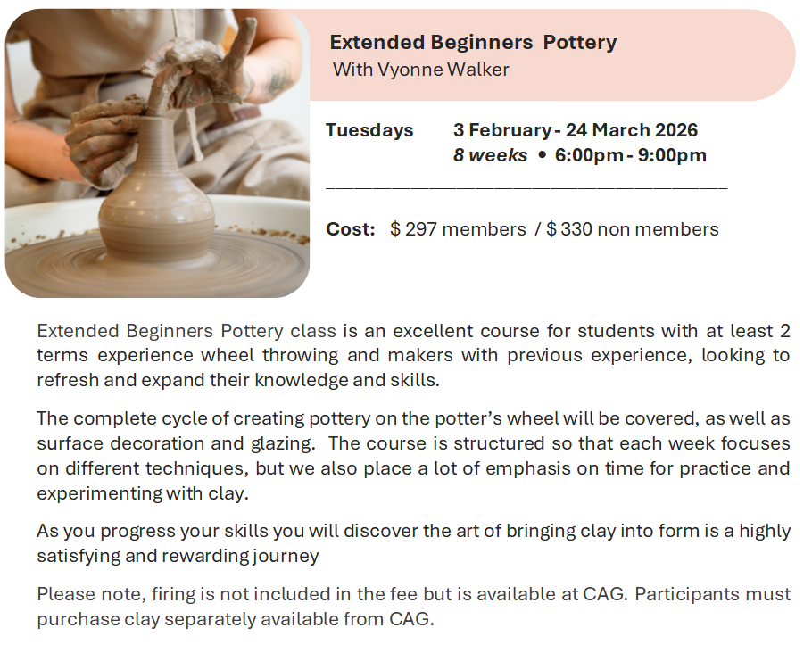Click the paragraph about 2 terms experience

tap(413, 354)
